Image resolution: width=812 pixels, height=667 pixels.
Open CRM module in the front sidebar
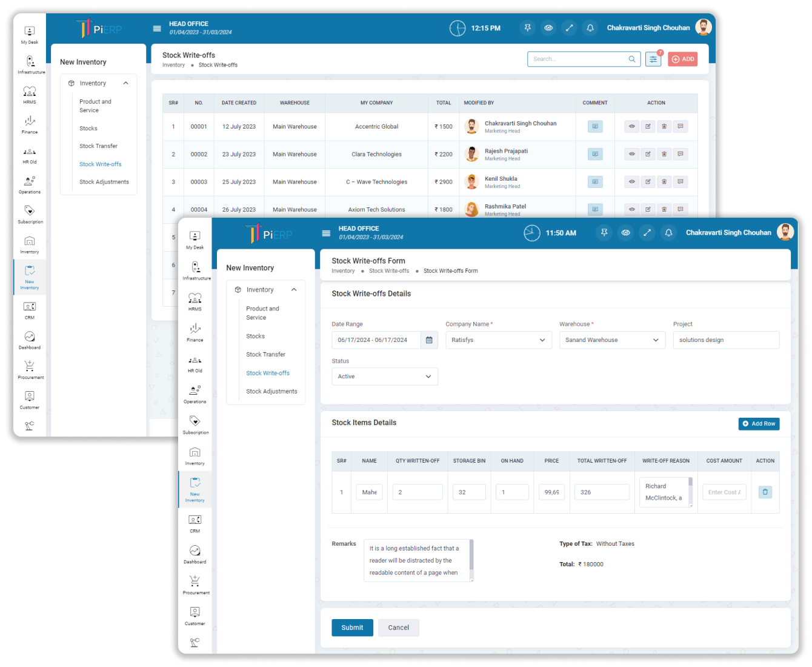tap(195, 523)
